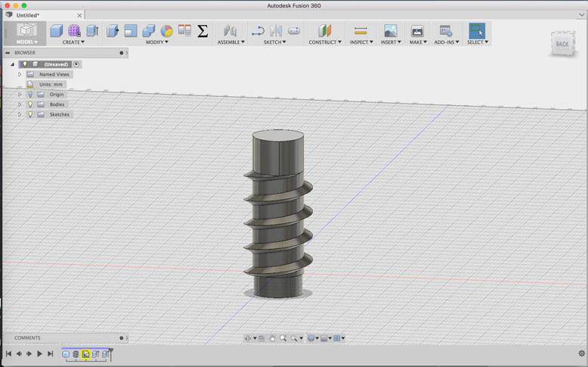Open the INSPECT menu
Viewport: 588px width, 367px height.
pyautogui.click(x=361, y=42)
